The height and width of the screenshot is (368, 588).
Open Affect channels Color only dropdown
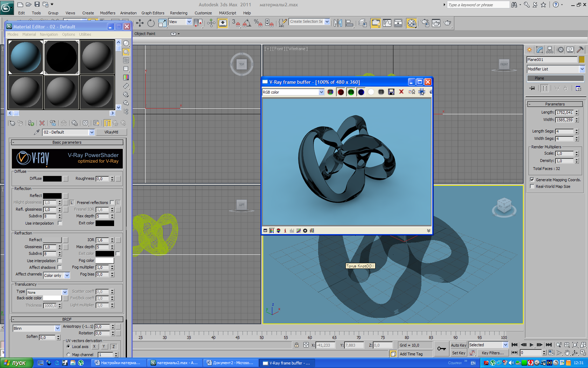[57, 275]
